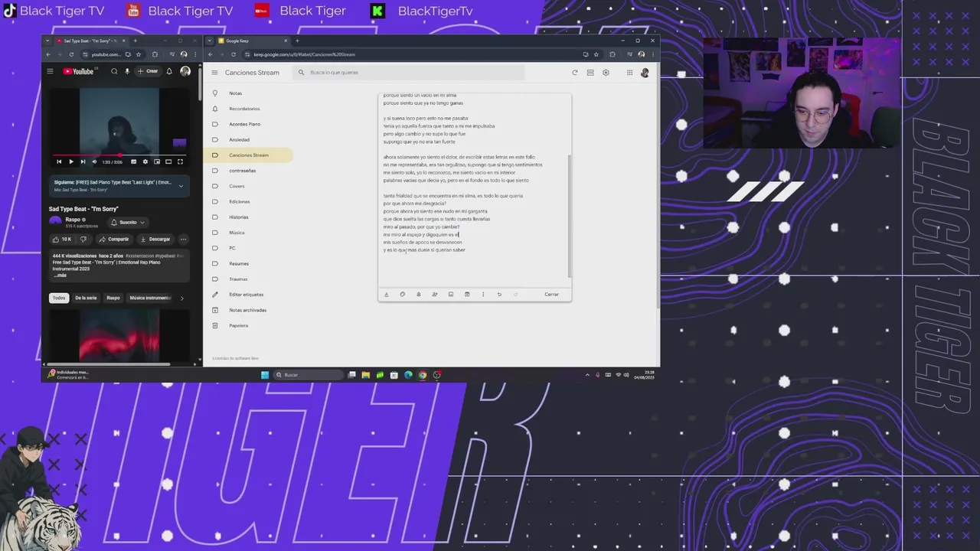The height and width of the screenshot is (551, 980).
Task: Open YouTube search magnifier icon
Action: click(x=114, y=71)
